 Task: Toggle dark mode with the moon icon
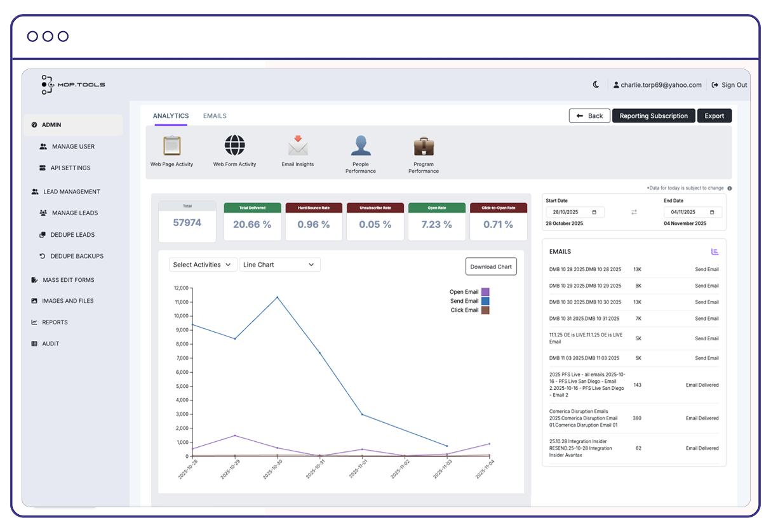tap(596, 85)
